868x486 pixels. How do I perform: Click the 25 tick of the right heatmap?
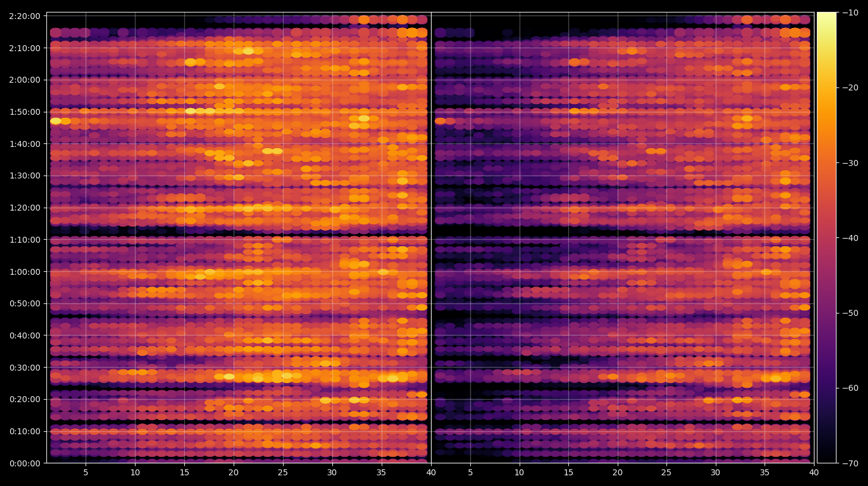click(666, 473)
